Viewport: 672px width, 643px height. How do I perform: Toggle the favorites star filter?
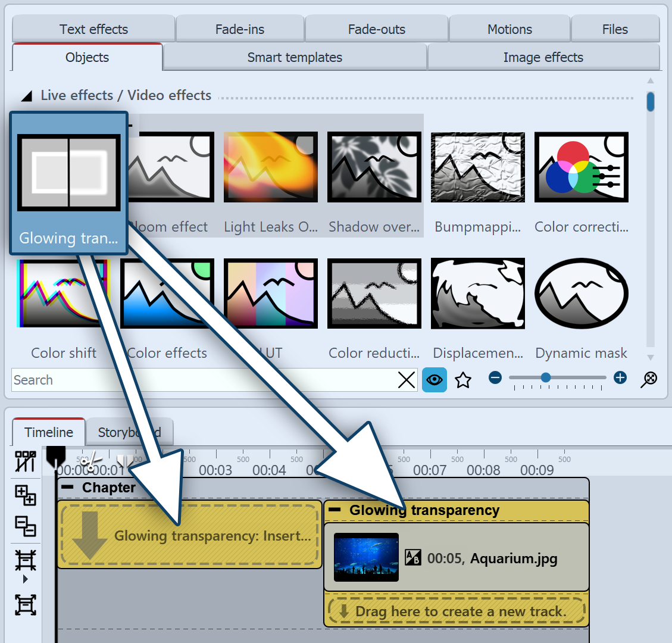463,380
